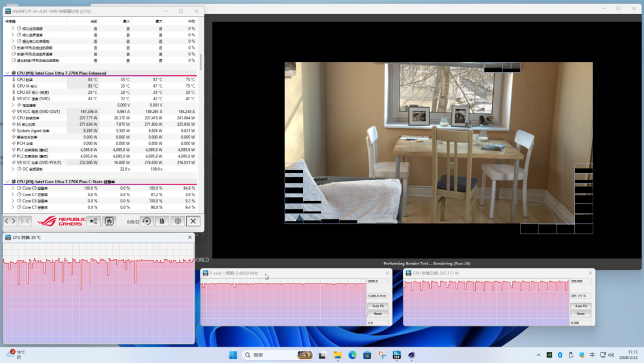
Task: Collapse the CPU C-State sensor group
Action: coord(7,181)
